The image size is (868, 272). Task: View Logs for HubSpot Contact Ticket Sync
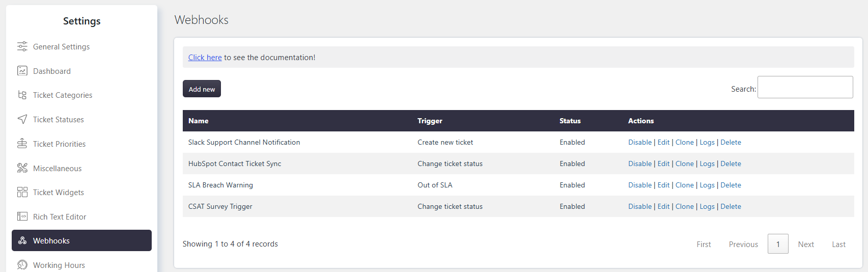(x=707, y=164)
